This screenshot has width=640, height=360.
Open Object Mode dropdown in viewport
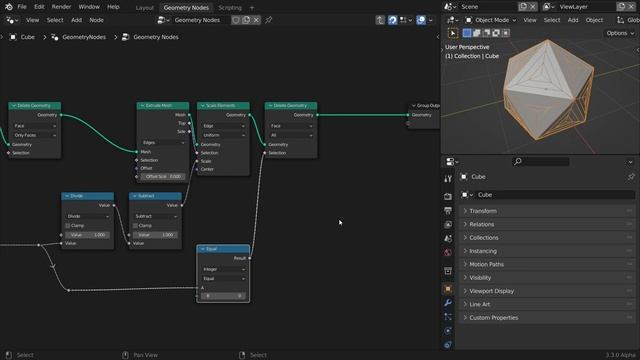click(491, 20)
